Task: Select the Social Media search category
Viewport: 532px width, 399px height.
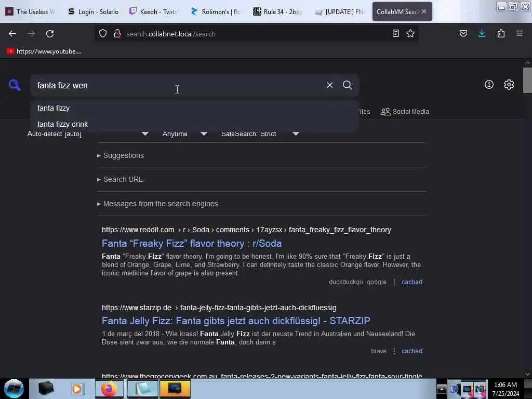Action: [x=405, y=112]
